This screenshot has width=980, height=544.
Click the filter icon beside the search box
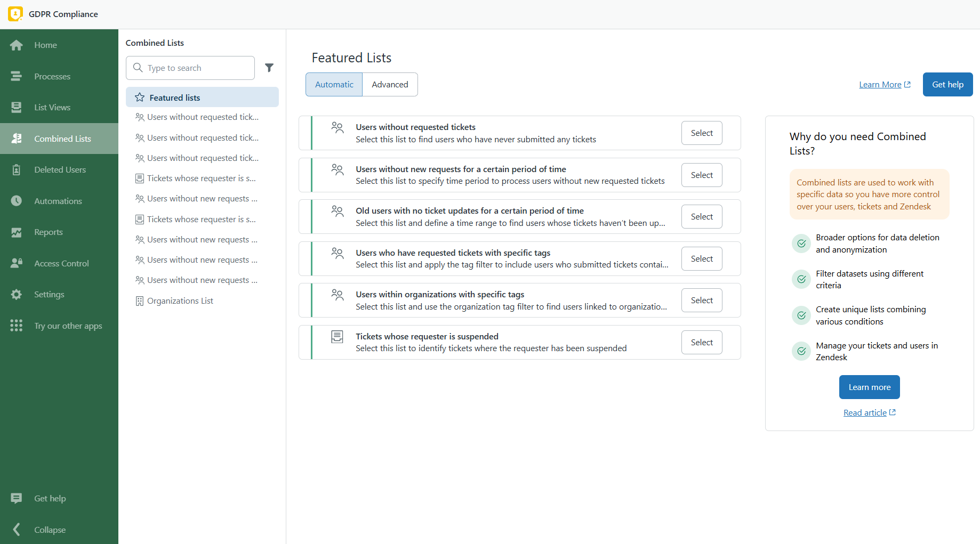point(269,68)
